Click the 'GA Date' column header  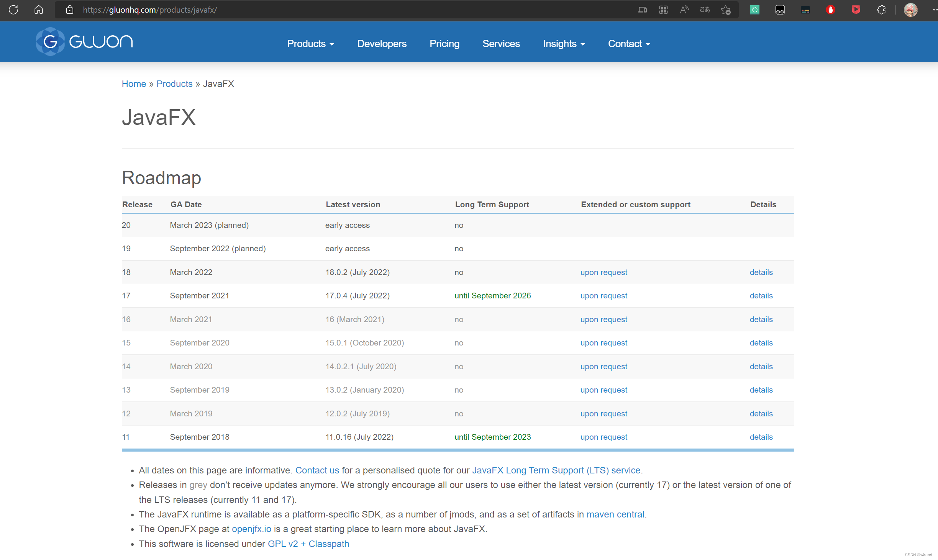point(186,205)
